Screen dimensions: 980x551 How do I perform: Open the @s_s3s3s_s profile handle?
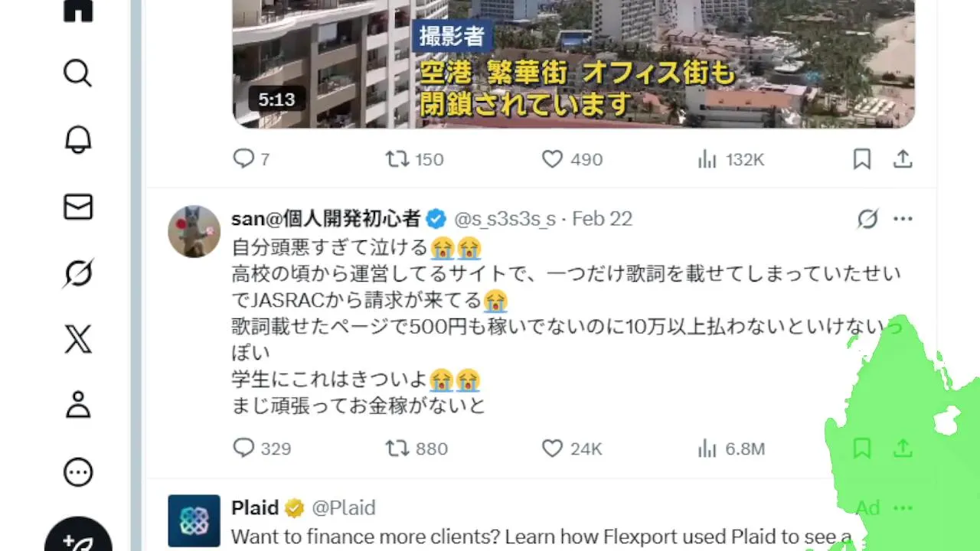point(505,219)
